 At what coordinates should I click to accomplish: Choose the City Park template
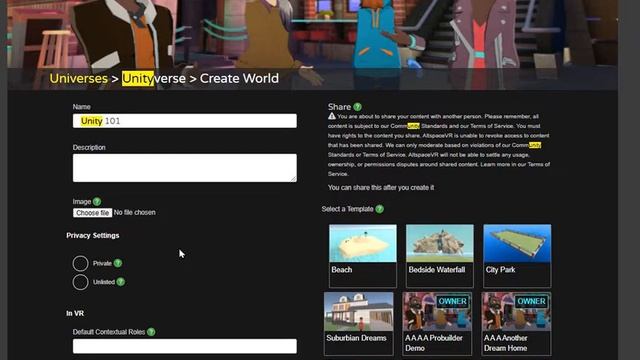pos(517,256)
